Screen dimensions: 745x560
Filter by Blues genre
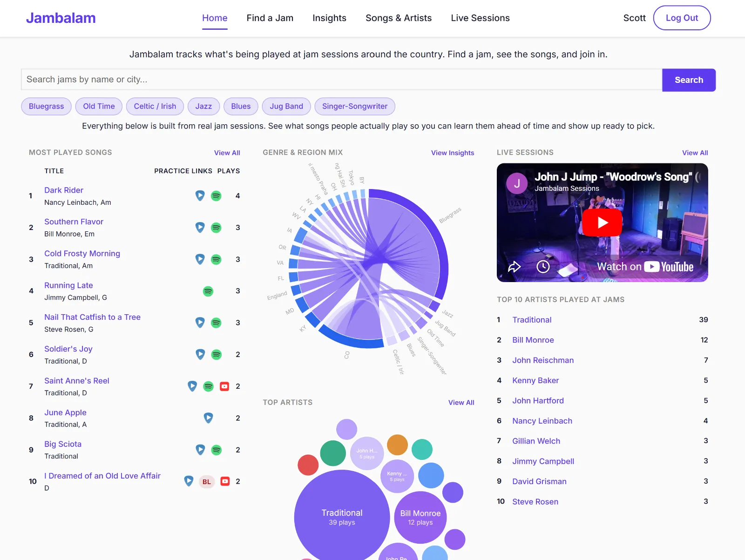coord(241,106)
